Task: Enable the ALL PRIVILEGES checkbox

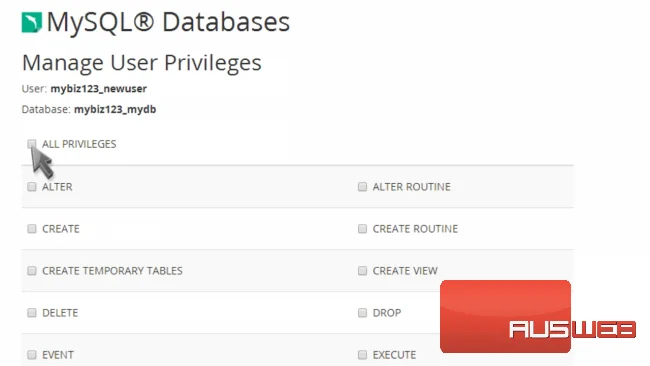Action: tap(32, 144)
